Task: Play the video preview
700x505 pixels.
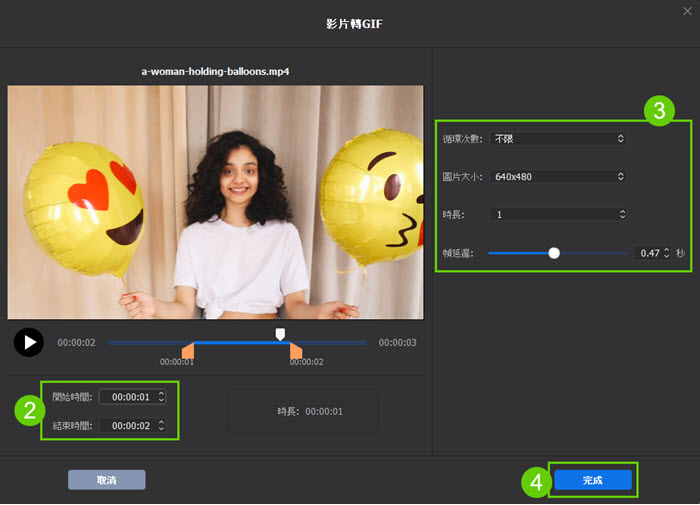Action: tap(29, 342)
